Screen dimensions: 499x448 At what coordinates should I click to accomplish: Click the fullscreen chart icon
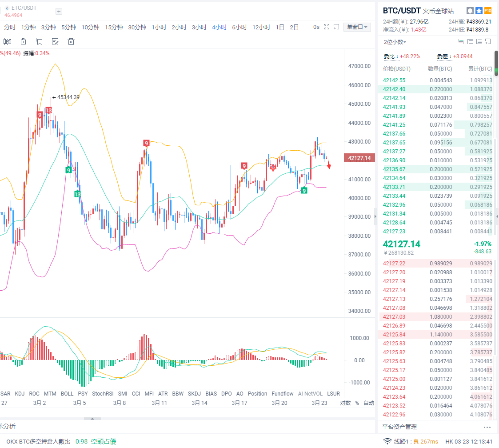tap(327, 27)
